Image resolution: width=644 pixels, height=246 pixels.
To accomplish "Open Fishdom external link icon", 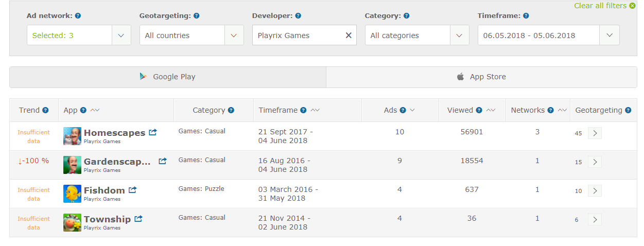I will pos(132,190).
